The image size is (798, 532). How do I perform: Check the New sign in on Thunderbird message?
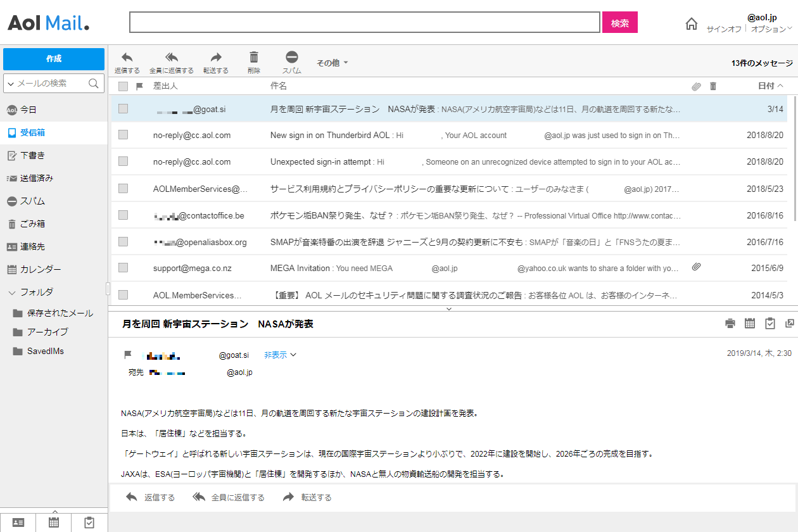pyautogui.click(x=123, y=135)
